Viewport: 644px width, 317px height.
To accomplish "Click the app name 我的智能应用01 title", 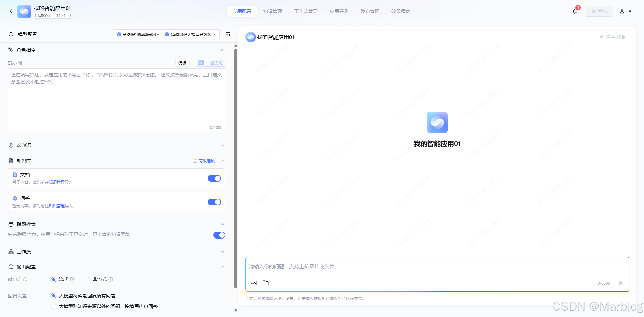I will coord(52,8).
